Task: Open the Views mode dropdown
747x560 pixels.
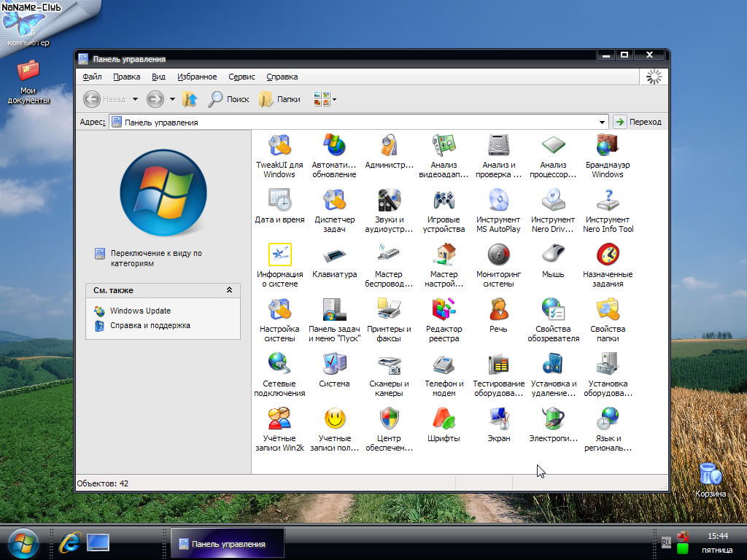Action: point(334,99)
